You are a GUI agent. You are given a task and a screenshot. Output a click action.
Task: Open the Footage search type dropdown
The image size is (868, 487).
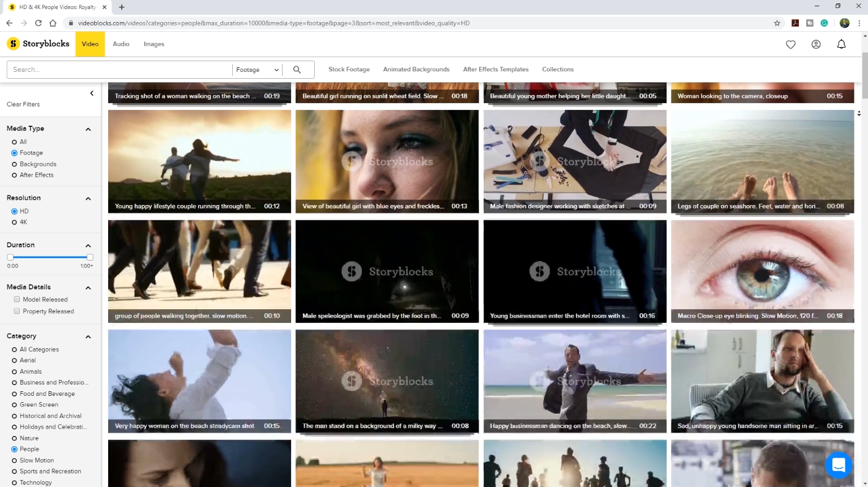(257, 70)
